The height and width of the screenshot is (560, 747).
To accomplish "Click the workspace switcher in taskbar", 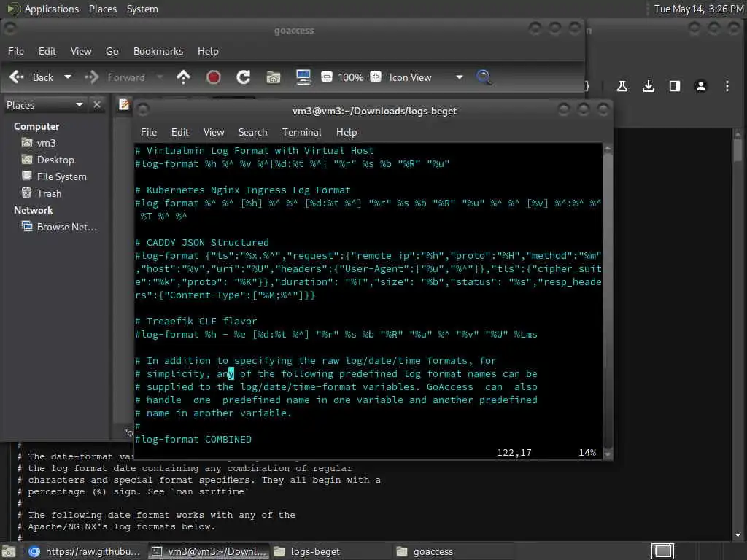I will coord(662,551).
